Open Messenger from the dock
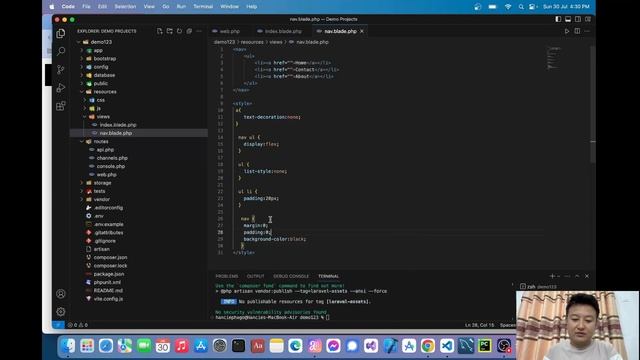640x360 pixels. tap(333, 346)
